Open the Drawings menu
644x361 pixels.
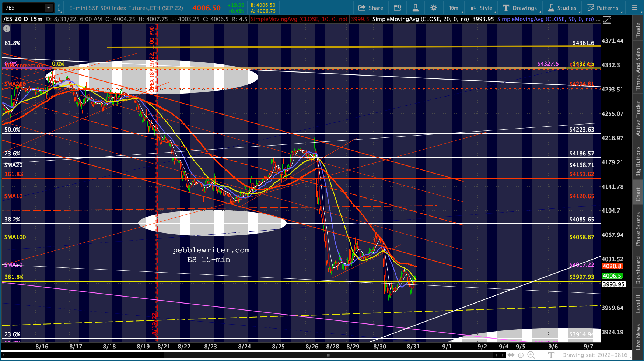pyautogui.click(x=519, y=8)
